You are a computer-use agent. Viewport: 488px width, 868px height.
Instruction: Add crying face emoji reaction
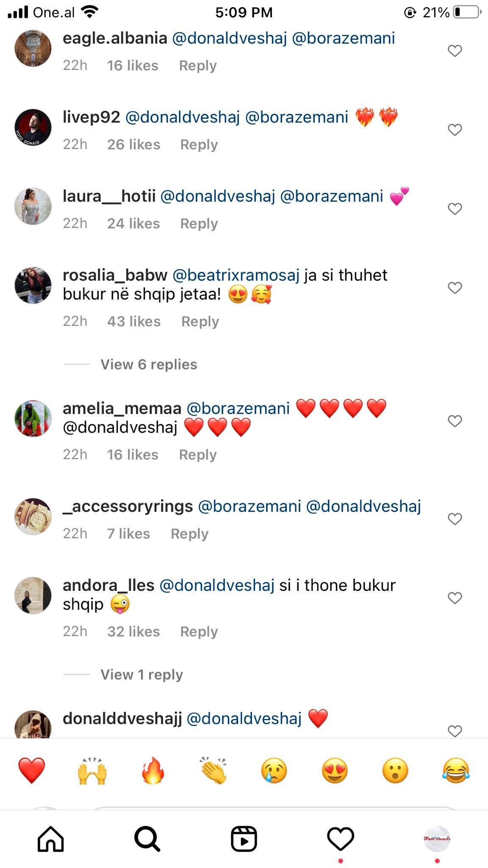[274, 770]
